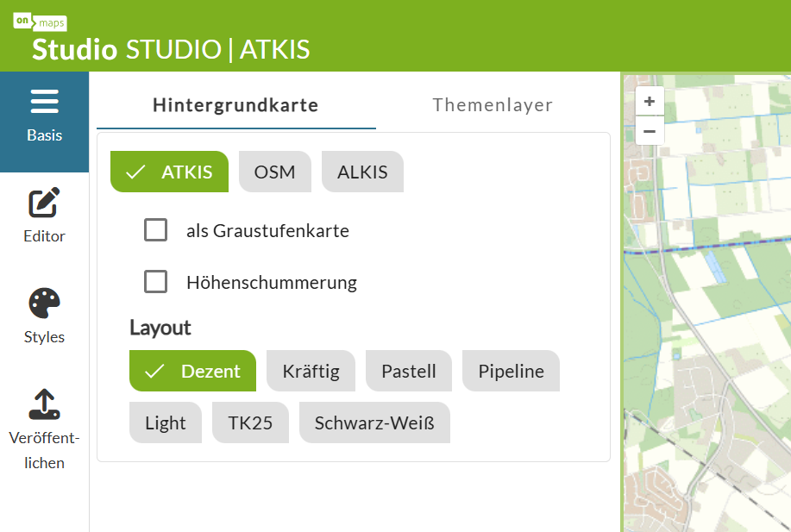Zoom in on the map with plus
This screenshot has height=532, width=791.
point(650,102)
